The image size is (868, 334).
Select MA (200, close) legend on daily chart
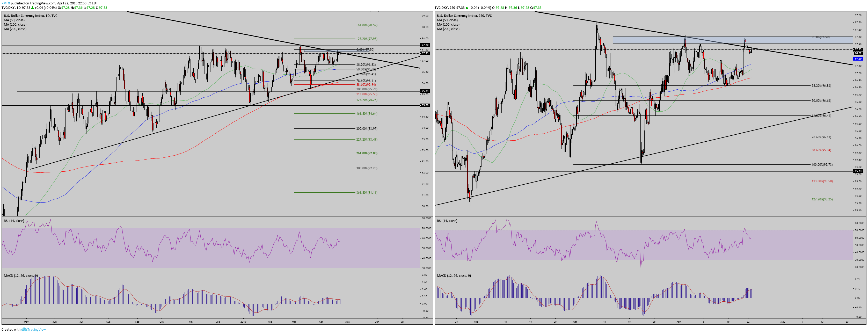pos(15,29)
